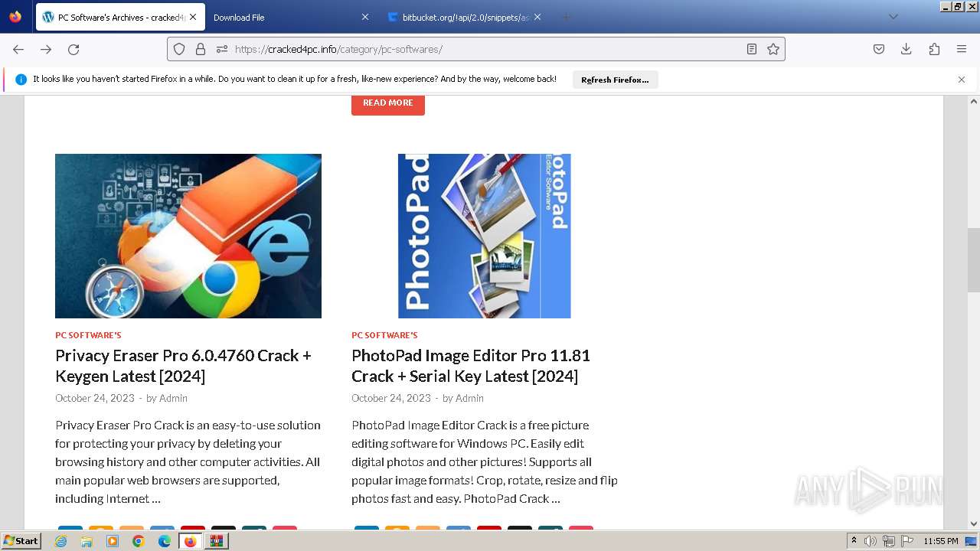Click scrollbar down arrow of the page
This screenshot has height=551, width=980.
[x=974, y=524]
